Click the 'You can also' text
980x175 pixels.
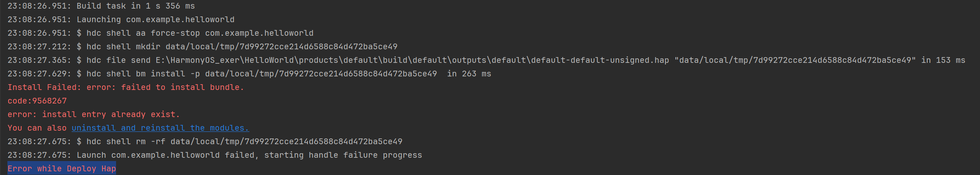[37, 128]
